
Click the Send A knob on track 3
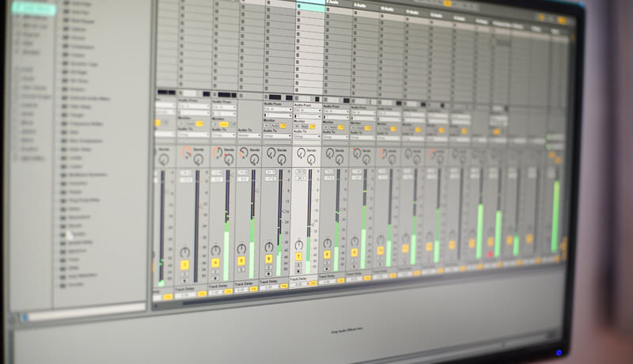pos(187,153)
